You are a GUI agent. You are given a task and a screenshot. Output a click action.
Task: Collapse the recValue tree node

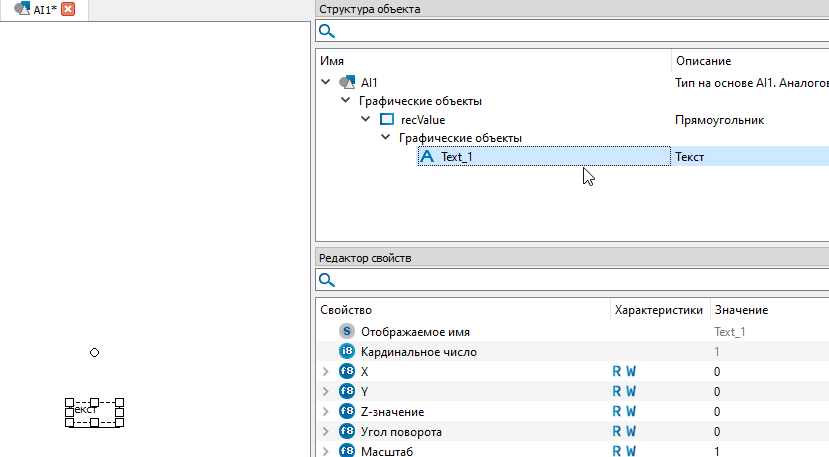(366, 119)
